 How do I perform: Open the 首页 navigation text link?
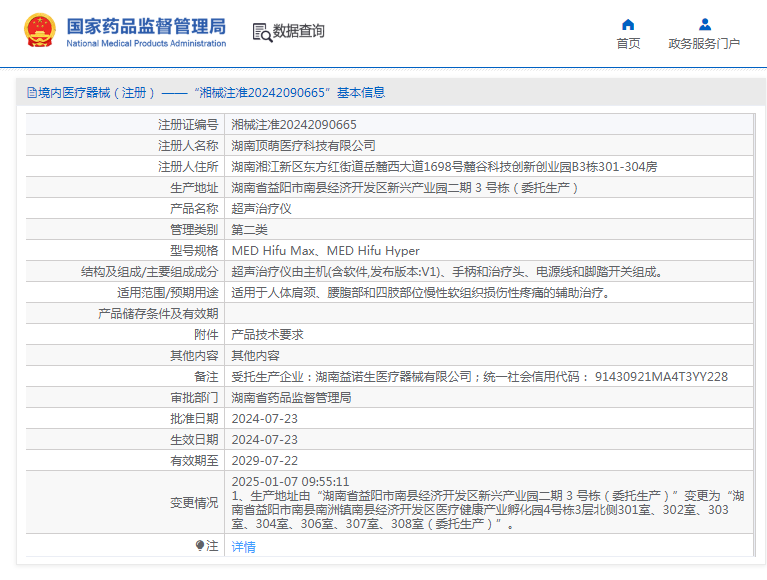click(628, 44)
